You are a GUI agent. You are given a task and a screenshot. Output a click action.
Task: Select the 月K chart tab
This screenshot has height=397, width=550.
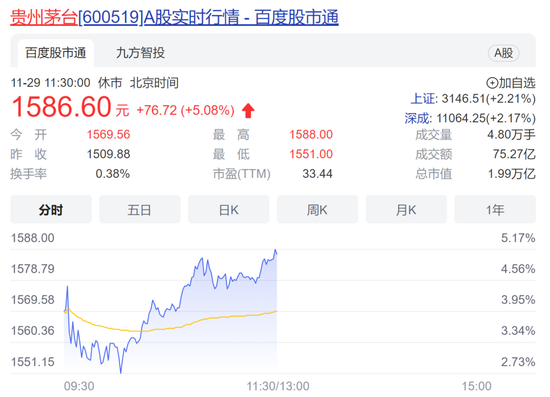point(406,209)
